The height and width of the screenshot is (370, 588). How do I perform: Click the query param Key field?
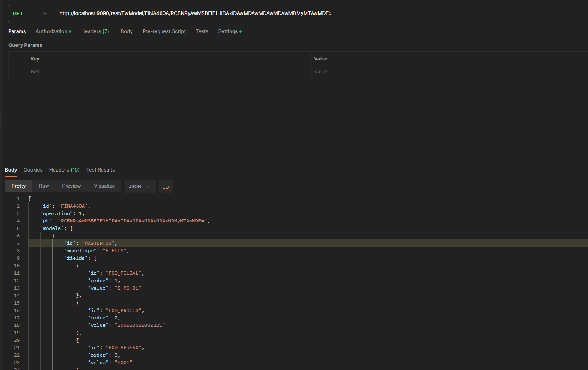coord(166,72)
